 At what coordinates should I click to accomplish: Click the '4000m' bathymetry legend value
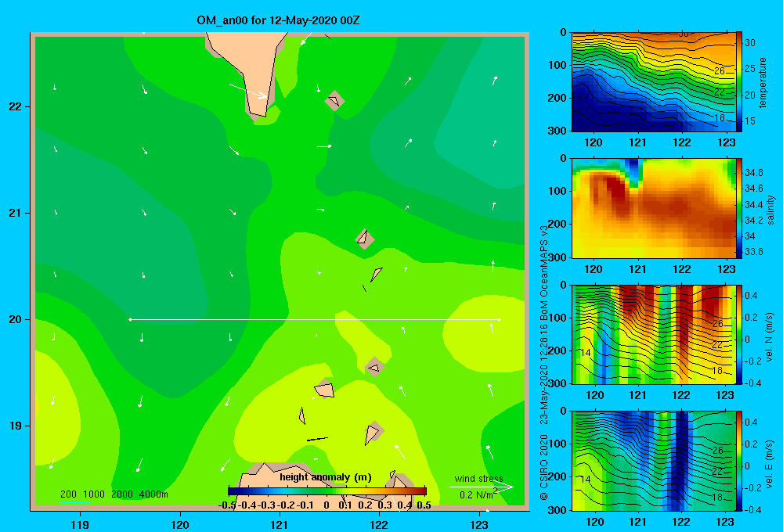pyautogui.click(x=153, y=494)
